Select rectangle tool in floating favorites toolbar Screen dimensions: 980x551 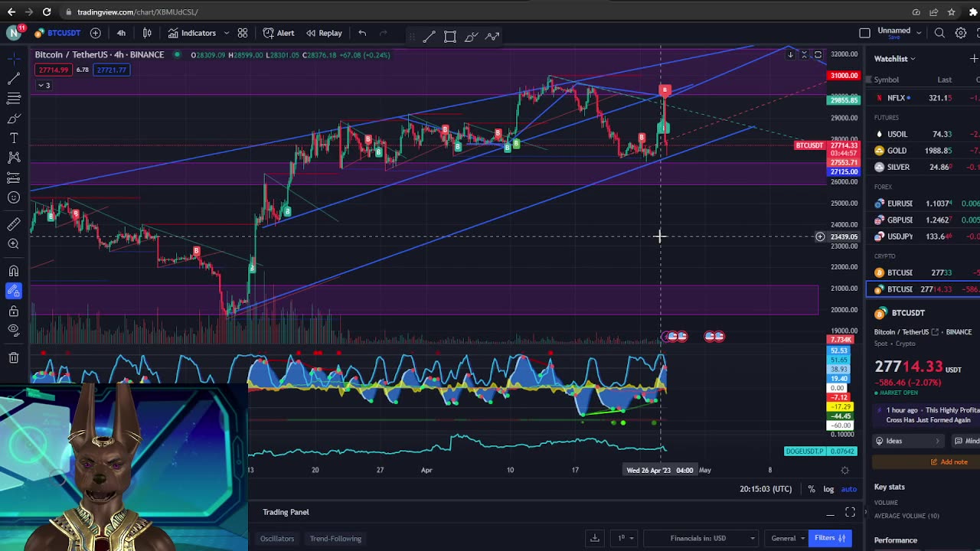click(x=450, y=36)
